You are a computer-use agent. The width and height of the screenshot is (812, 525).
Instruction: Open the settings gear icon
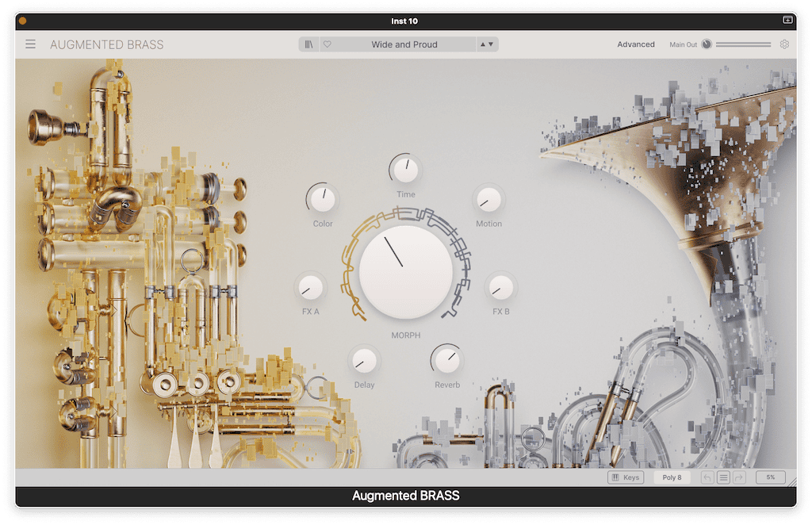[x=784, y=44]
